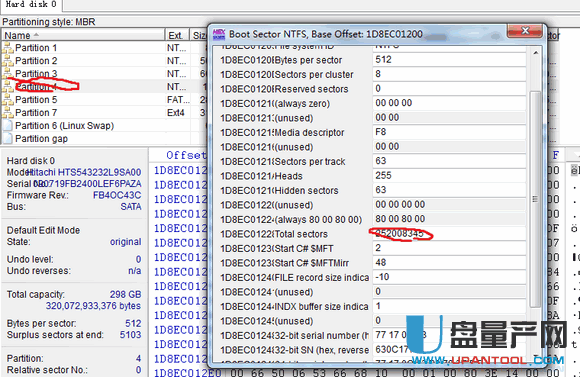Click the Undo level value
The image size is (580, 377).
[138, 259]
